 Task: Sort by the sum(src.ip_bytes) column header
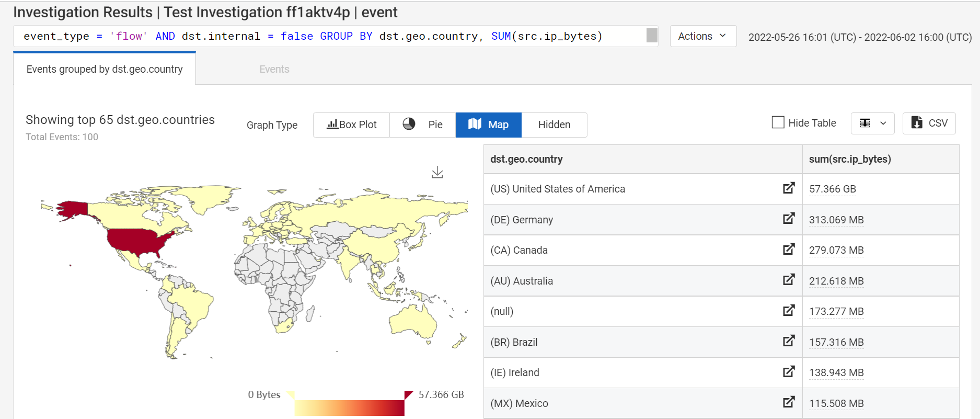coord(881,159)
